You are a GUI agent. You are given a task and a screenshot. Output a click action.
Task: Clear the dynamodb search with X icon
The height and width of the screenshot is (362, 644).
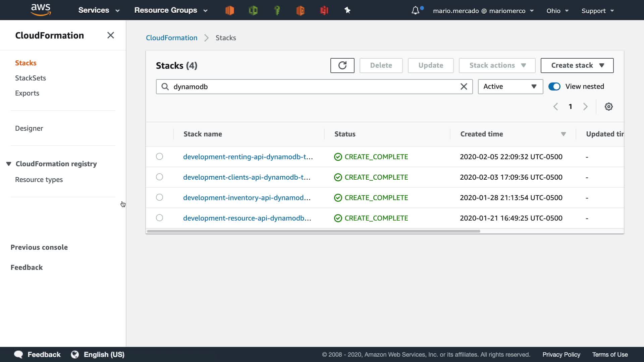464,87
